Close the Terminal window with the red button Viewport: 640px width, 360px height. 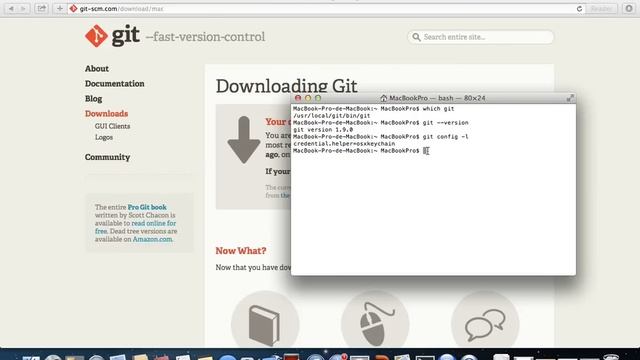(298, 98)
